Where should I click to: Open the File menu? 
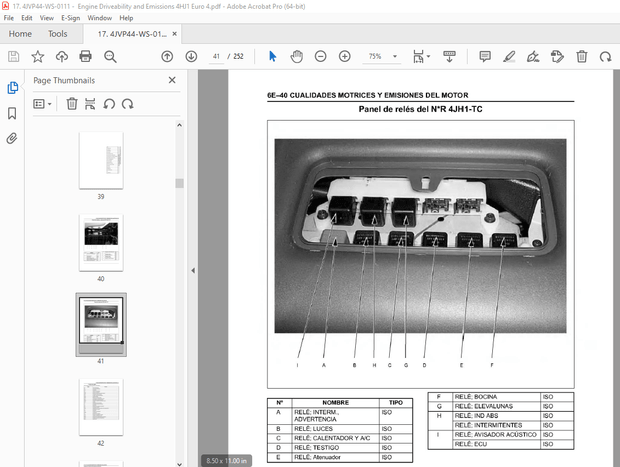pyautogui.click(x=8, y=18)
